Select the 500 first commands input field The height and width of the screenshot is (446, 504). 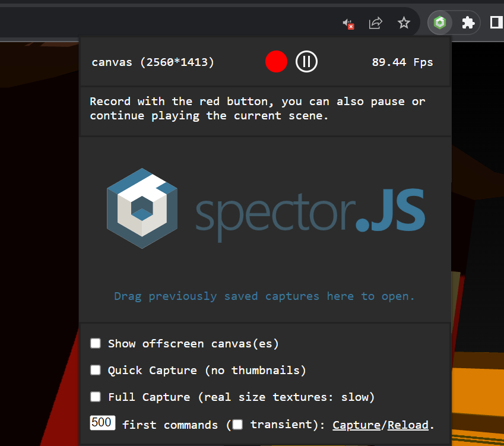[x=102, y=423]
